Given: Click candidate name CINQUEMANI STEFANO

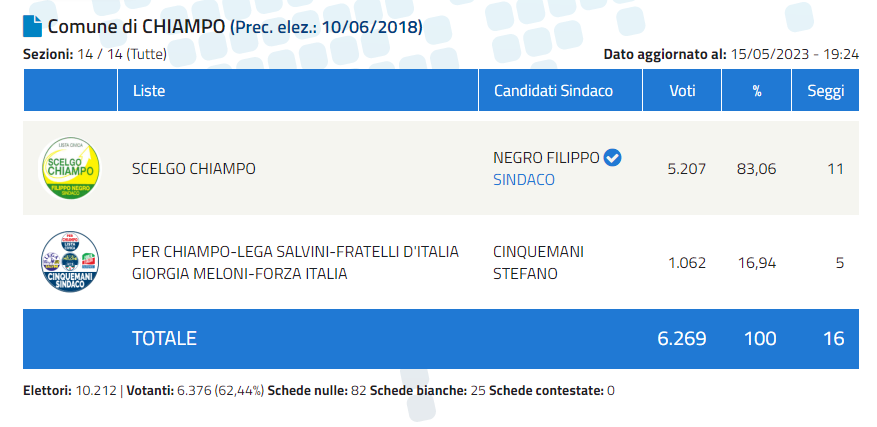Looking at the screenshot, I should coord(539,262).
